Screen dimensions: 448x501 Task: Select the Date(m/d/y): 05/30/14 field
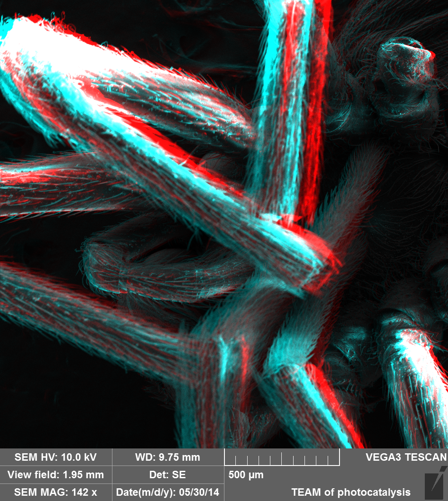(x=168, y=492)
